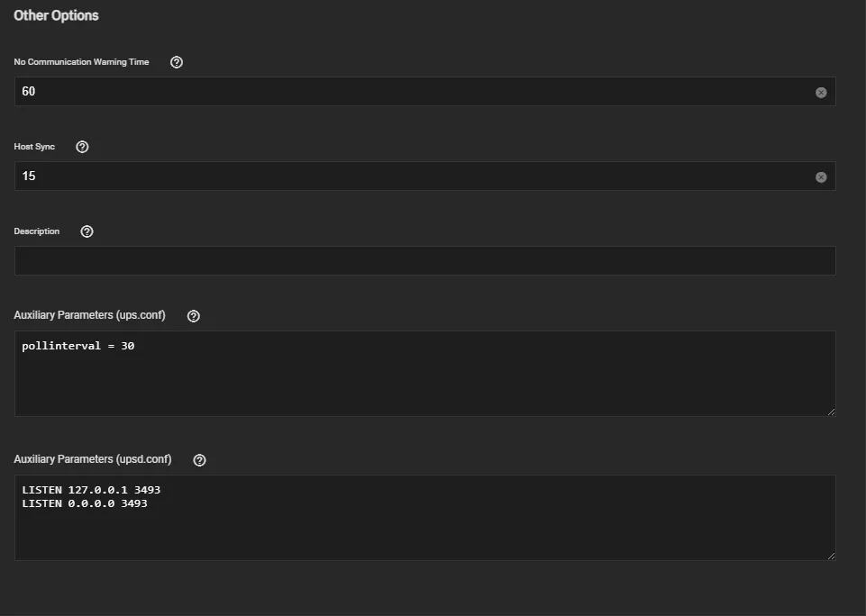
Task: Show help for Auxiliary Parameters (ups.conf)
Action: 194,316
